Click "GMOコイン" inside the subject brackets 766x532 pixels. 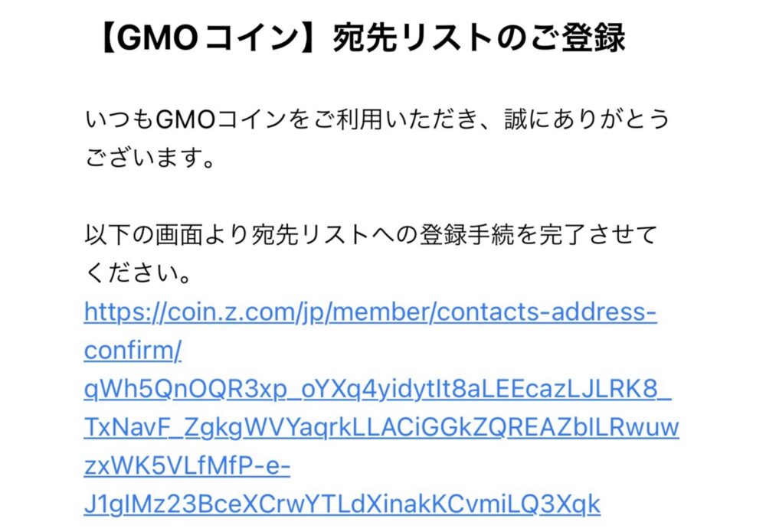tap(208, 38)
